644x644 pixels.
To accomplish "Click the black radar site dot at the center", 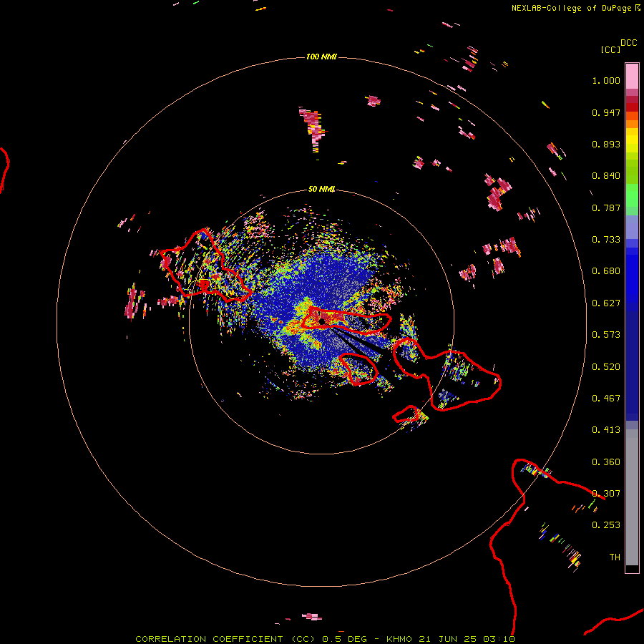I will coord(322,321).
